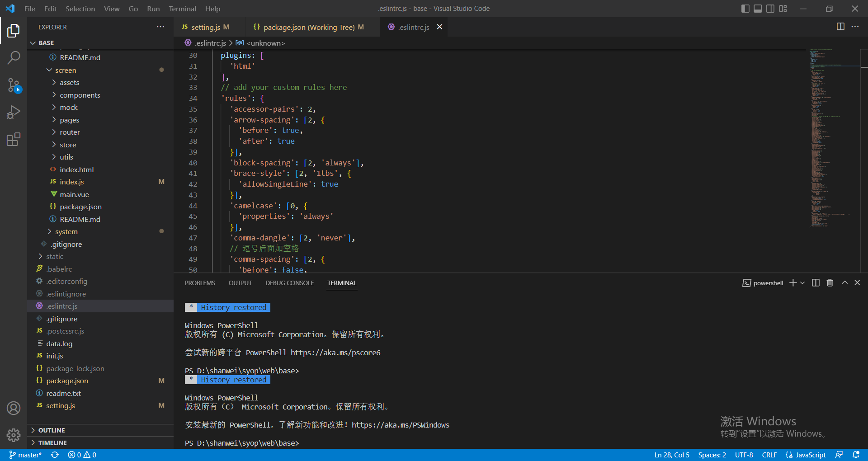This screenshot has width=868, height=461.
Task: Change encoding via UTF-8 status item
Action: 744,455
